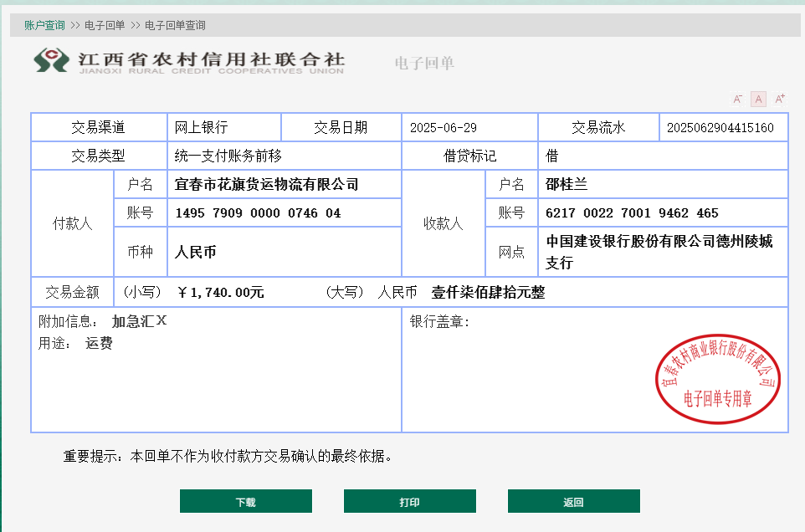This screenshot has height=532, width=805.
Task: Click the purpose value 运费
Action: (x=99, y=343)
